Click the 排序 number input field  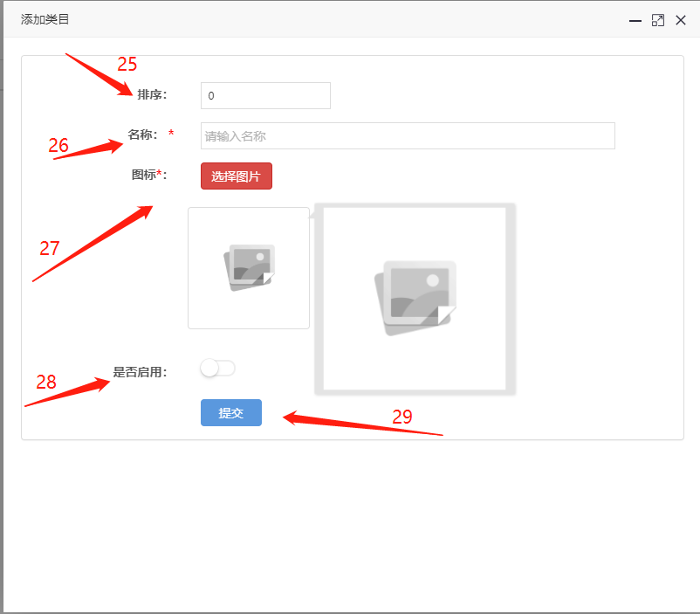click(265, 95)
